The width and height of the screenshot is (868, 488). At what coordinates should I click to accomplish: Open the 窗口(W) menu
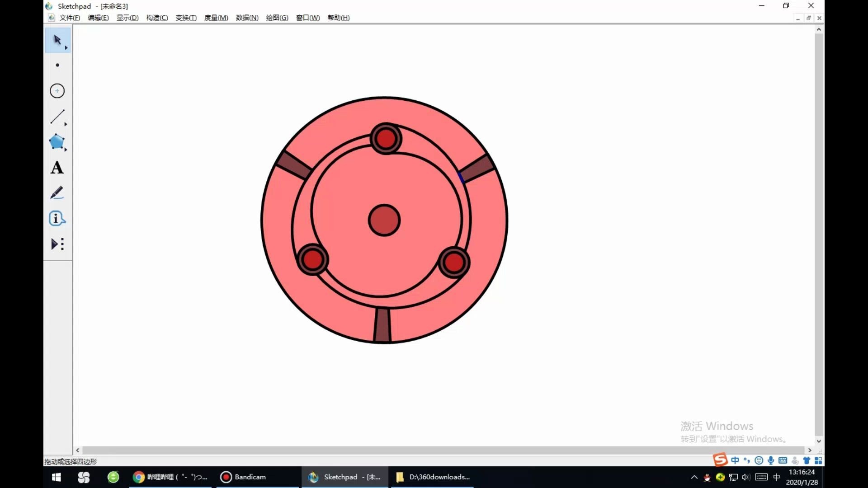[308, 18]
